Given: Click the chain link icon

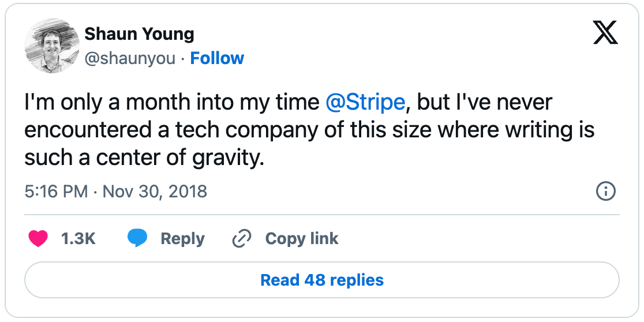Looking at the screenshot, I should [x=240, y=239].
